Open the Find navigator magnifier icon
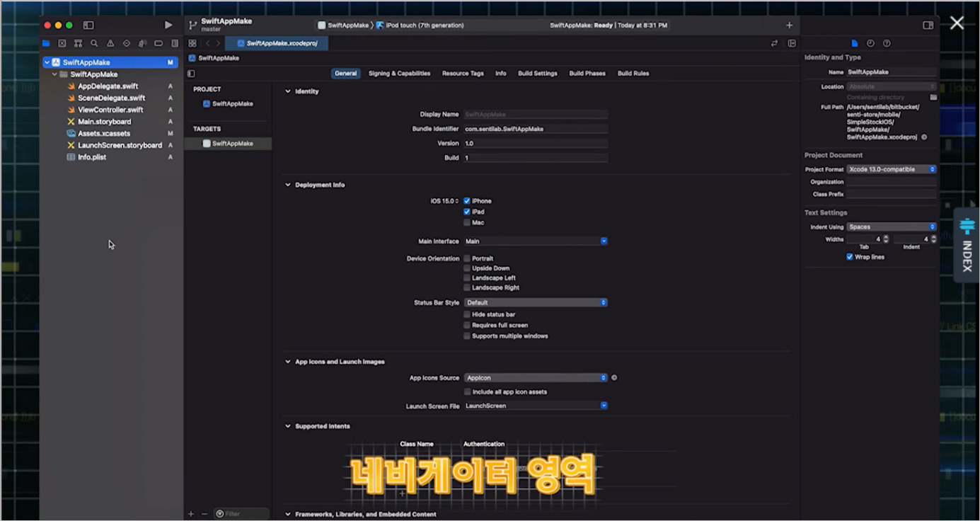Image resolution: width=980 pixels, height=521 pixels. point(94,43)
